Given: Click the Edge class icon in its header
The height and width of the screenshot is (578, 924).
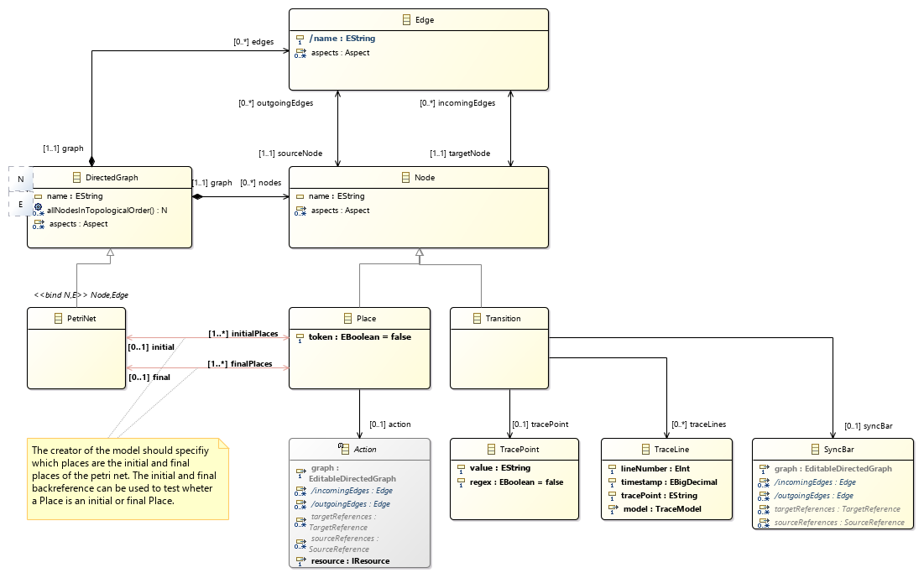Looking at the screenshot, I should click(407, 20).
